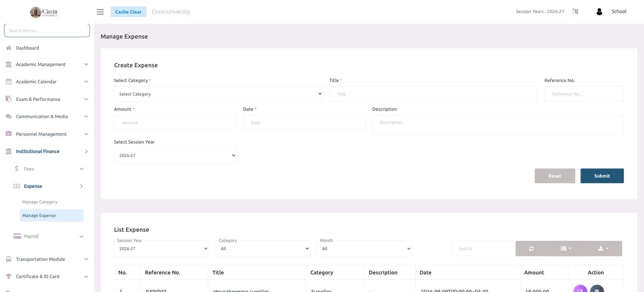
Task: Click the Cache Clear button
Action: click(129, 12)
